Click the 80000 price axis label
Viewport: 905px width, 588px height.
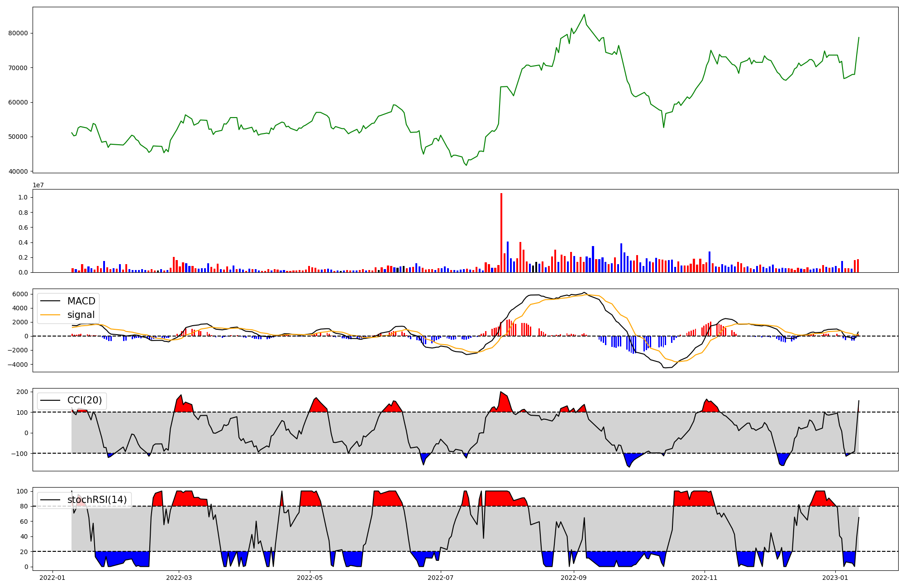click(18, 33)
